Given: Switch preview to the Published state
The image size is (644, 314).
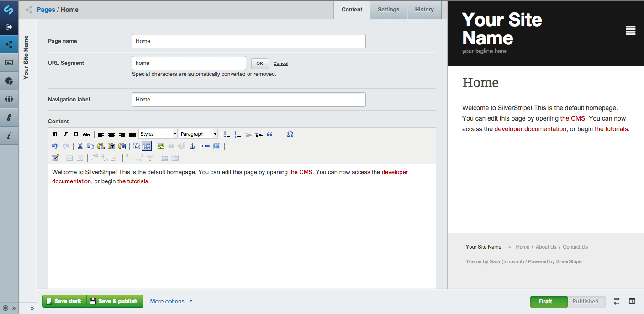Looking at the screenshot, I should (x=586, y=301).
